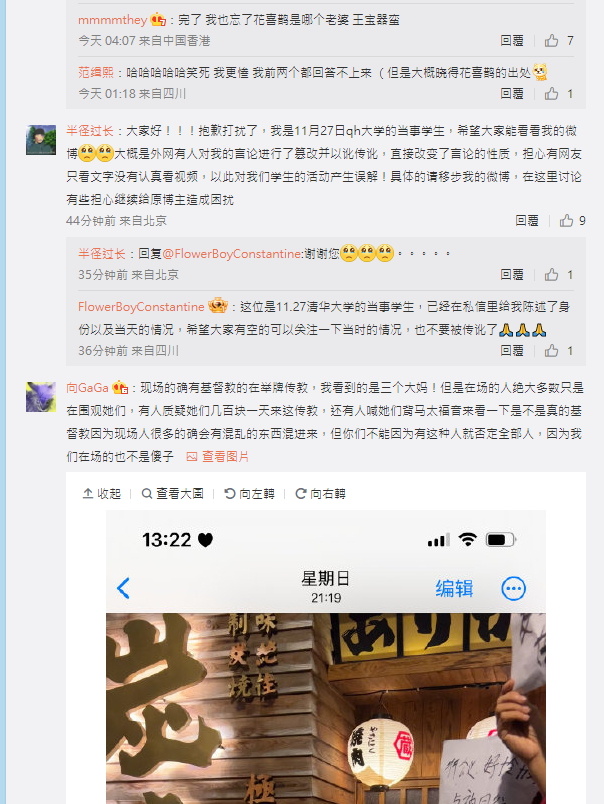Rotate image left with 向左转
Image resolution: width=604 pixels, height=804 pixels.
(x=249, y=493)
